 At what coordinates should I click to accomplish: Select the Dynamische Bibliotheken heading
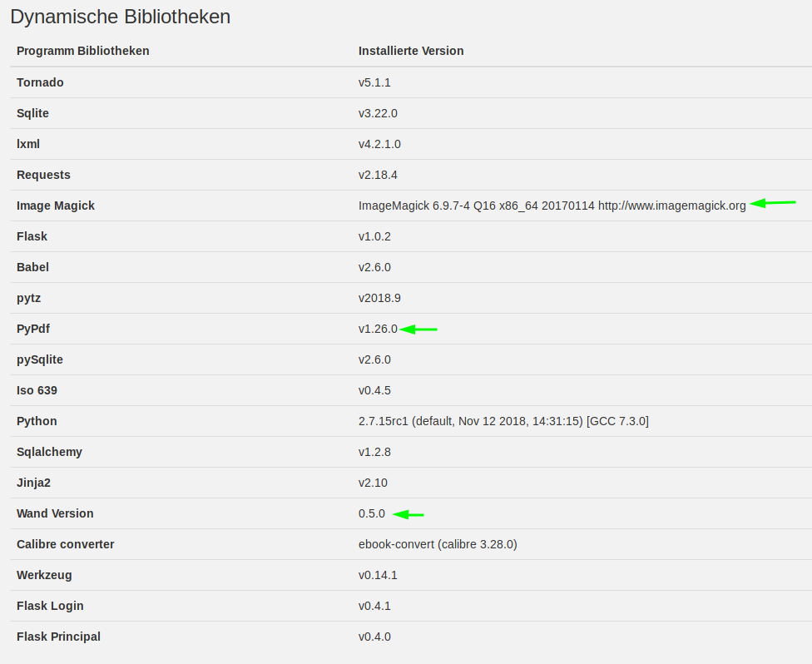[x=120, y=17]
